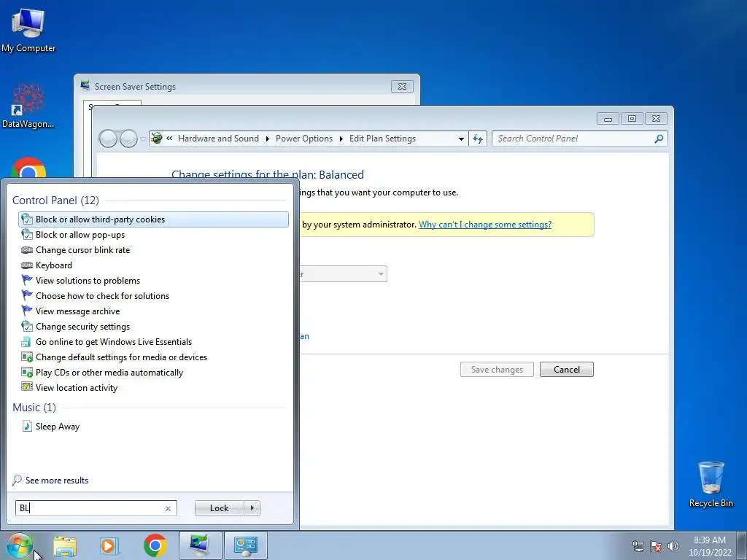Switch to Screen Saver Settings taskbar button
The image size is (747, 560).
(x=200, y=545)
